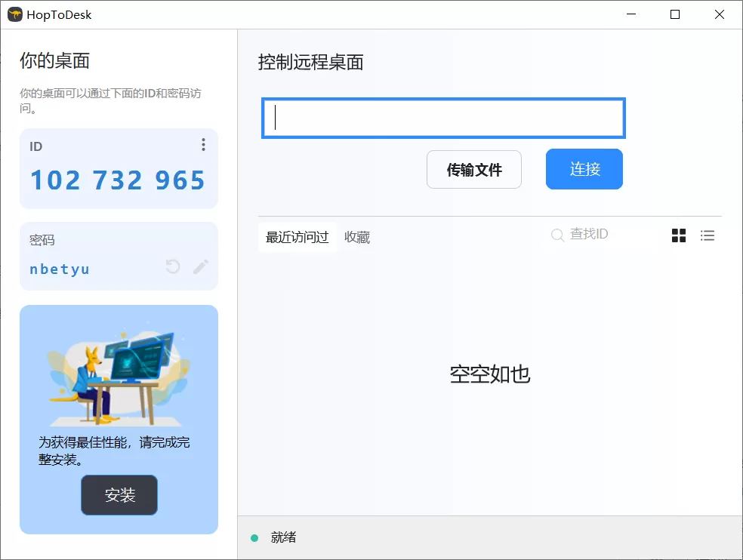Click the 安装 install button
This screenshot has height=560, width=743.
[x=119, y=495]
